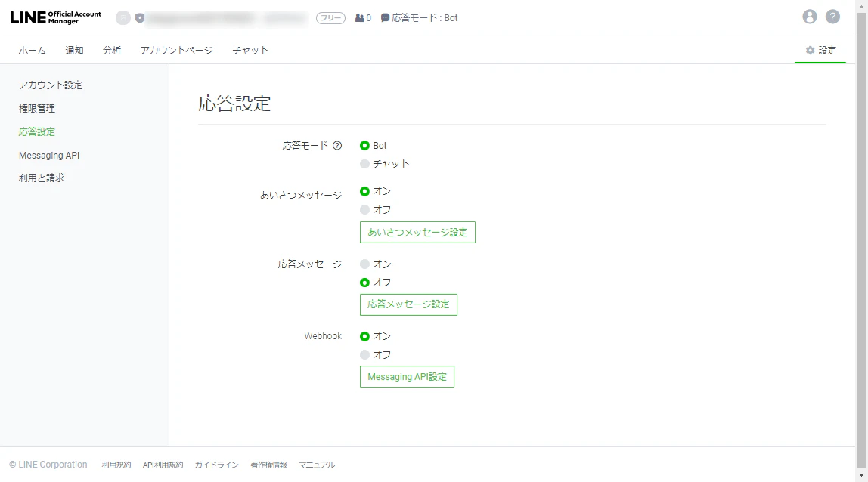Open アカウント設定 in the sidebar

tap(51, 85)
